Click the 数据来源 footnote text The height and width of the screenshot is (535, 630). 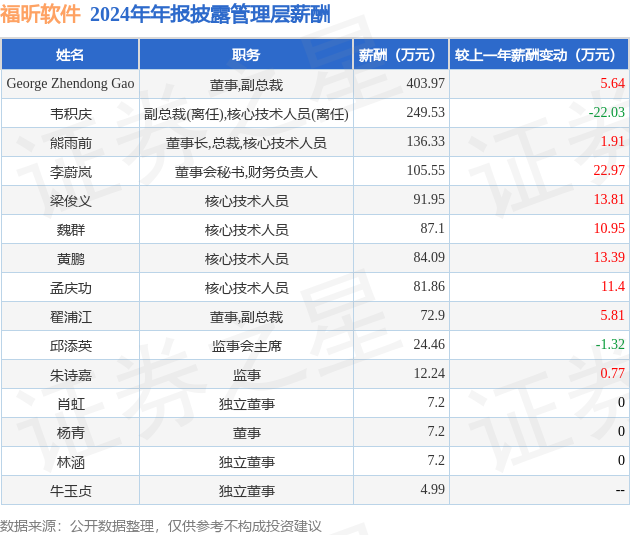(x=161, y=526)
